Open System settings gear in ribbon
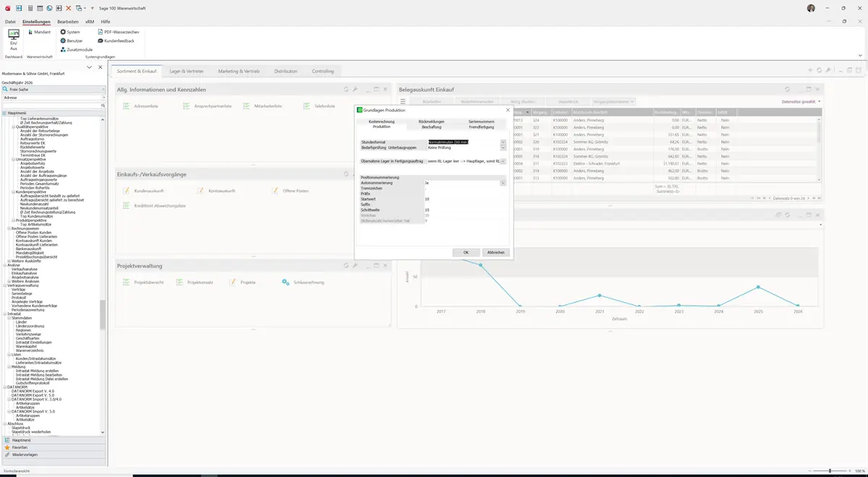 pyautogui.click(x=69, y=32)
